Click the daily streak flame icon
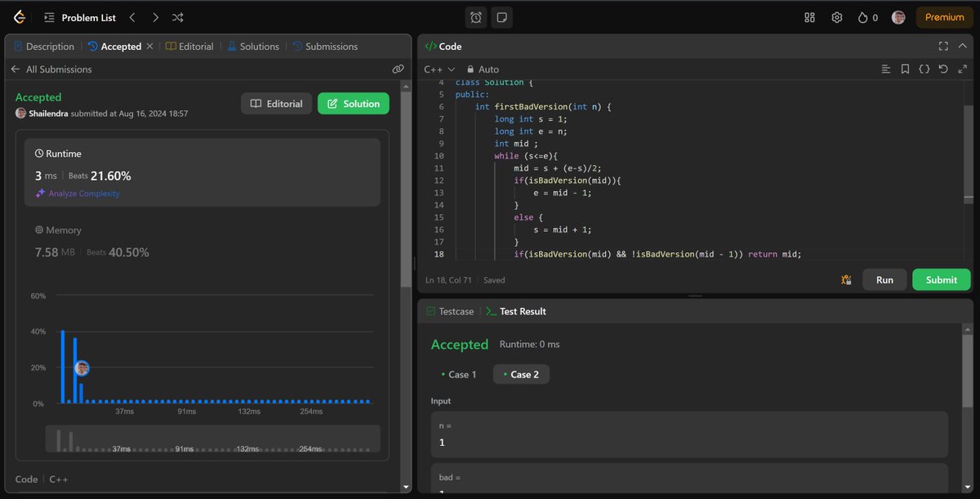980x499 pixels. (862, 16)
